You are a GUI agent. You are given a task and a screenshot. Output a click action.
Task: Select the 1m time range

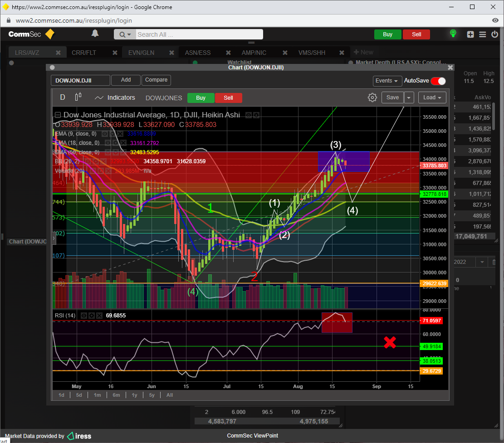click(98, 395)
